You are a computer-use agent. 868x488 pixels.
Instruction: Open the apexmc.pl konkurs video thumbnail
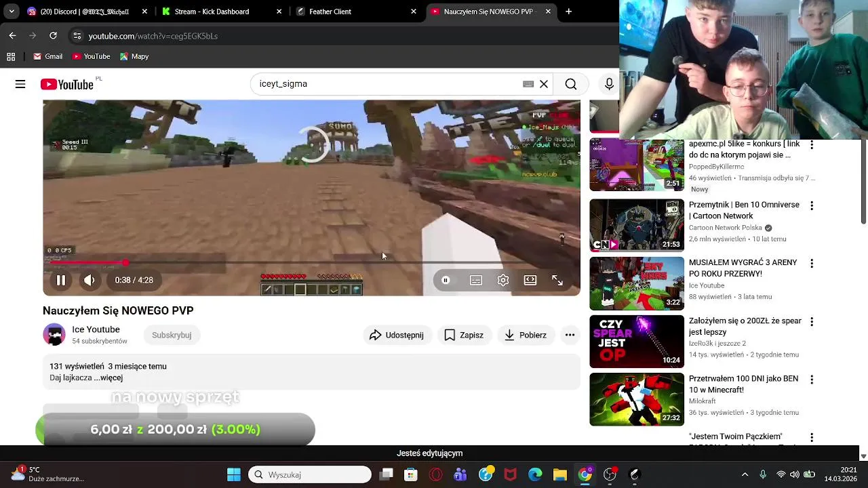637,165
